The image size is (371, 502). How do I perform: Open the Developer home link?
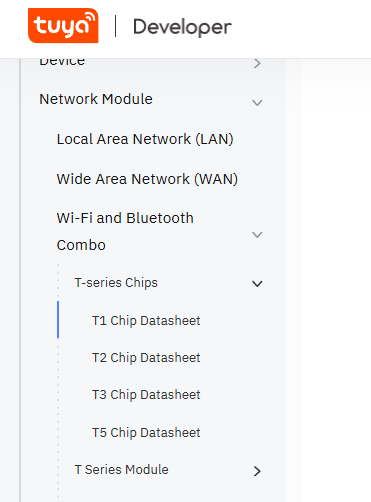pos(182,27)
